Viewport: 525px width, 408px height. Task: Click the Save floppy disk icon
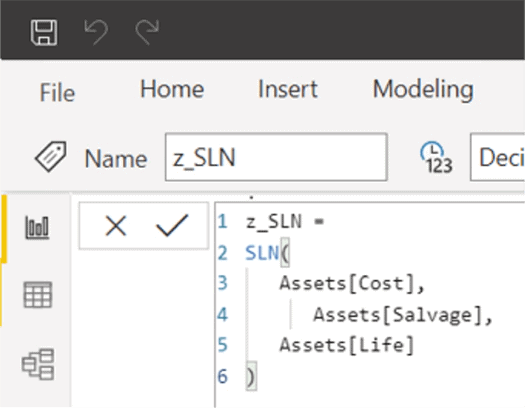click(x=44, y=32)
